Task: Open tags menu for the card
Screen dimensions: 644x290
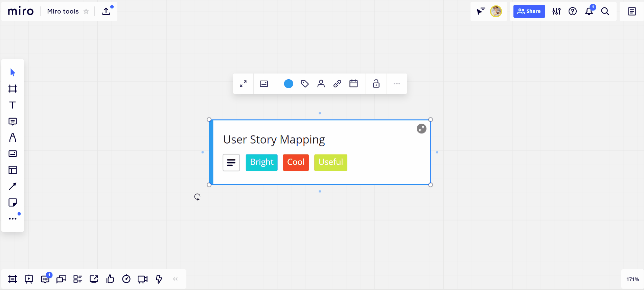Action: pyautogui.click(x=305, y=84)
